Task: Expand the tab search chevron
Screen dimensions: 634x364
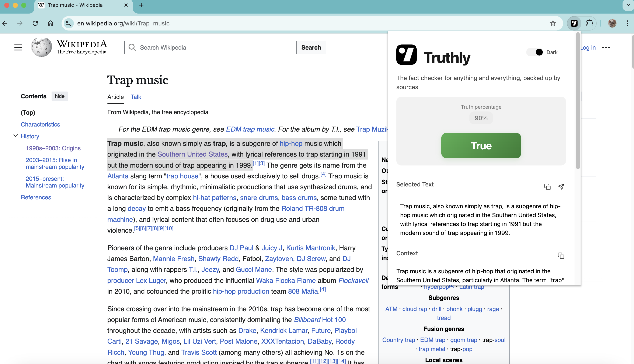Action: pos(628,5)
